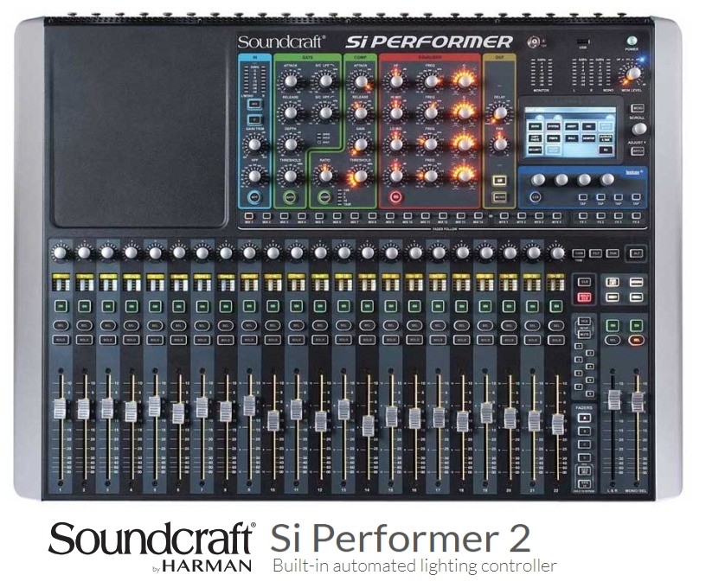
Task: Click the SCROLL rotary encoder
Action: [638, 129]
